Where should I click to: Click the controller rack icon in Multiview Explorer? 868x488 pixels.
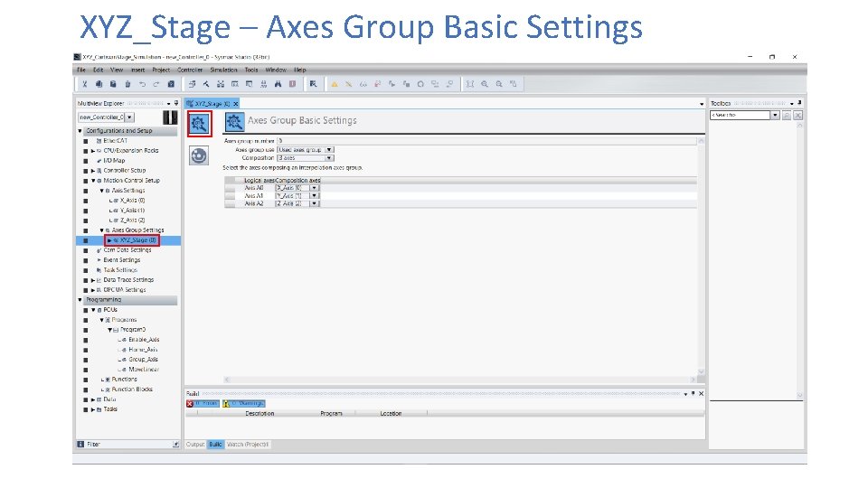tap(170, 117)
